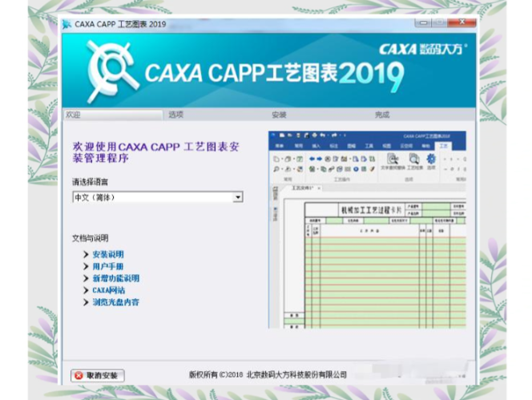Open the 新增功能说明 new features link
Image resolution: width=532 pixels, height=400 pixels.
click(x=116, y=278)
